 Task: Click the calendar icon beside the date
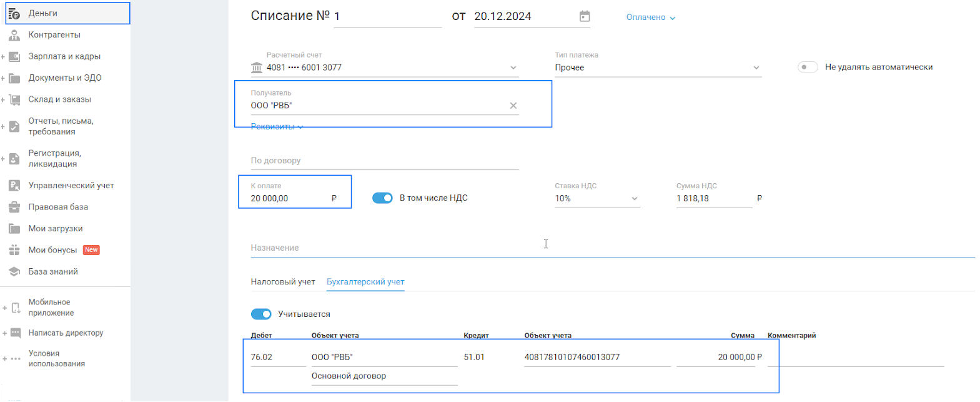click(x=584, y=16)
